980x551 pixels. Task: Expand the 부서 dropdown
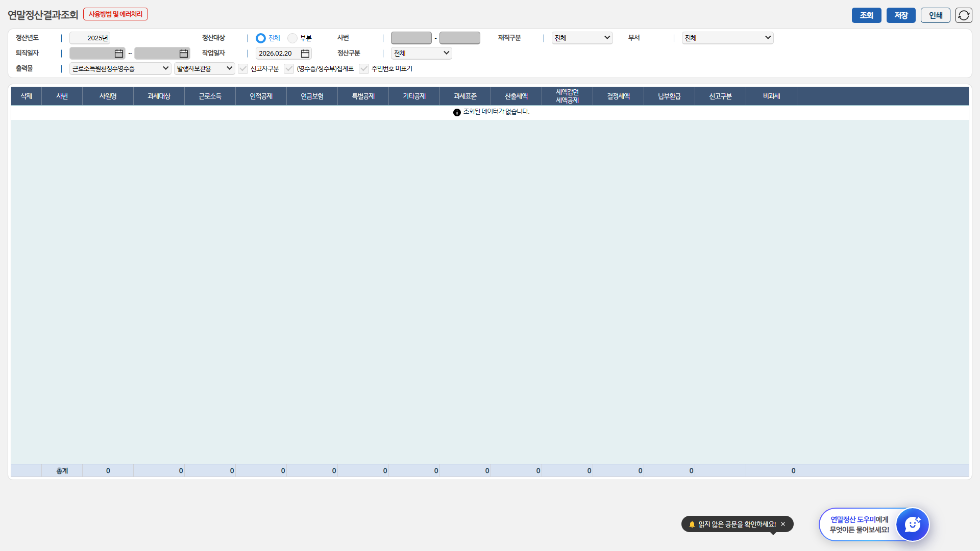pyautogui.click(x=727, y=38)
